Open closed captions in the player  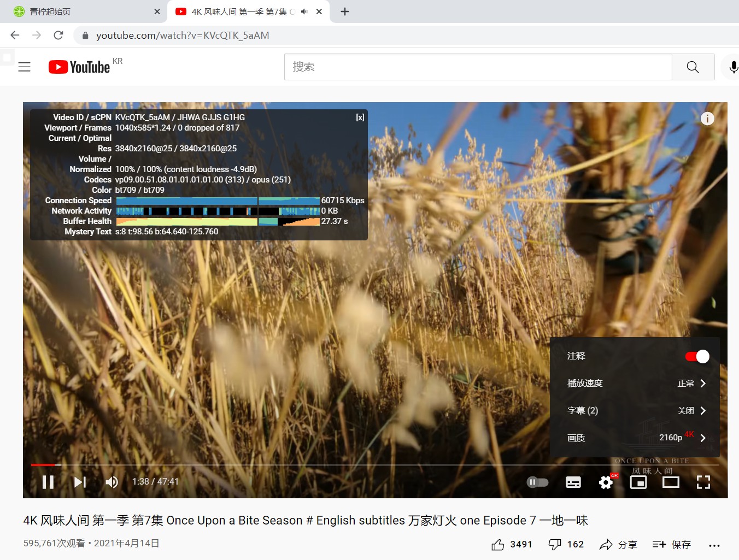pos(573,482)
